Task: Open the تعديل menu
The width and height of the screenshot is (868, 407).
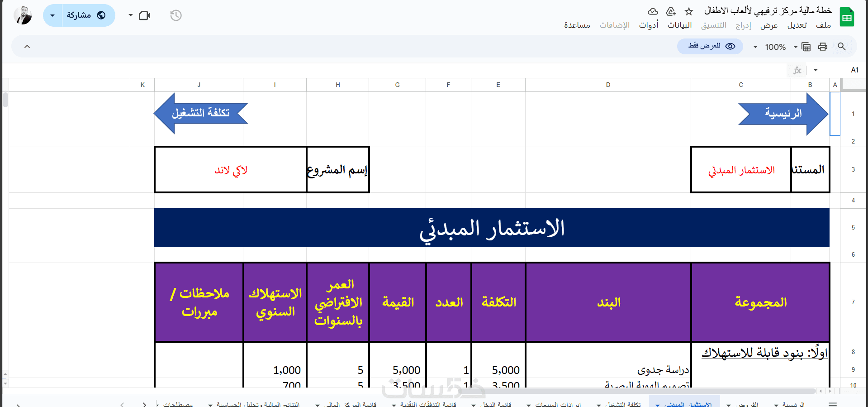Action: (797, 25)
